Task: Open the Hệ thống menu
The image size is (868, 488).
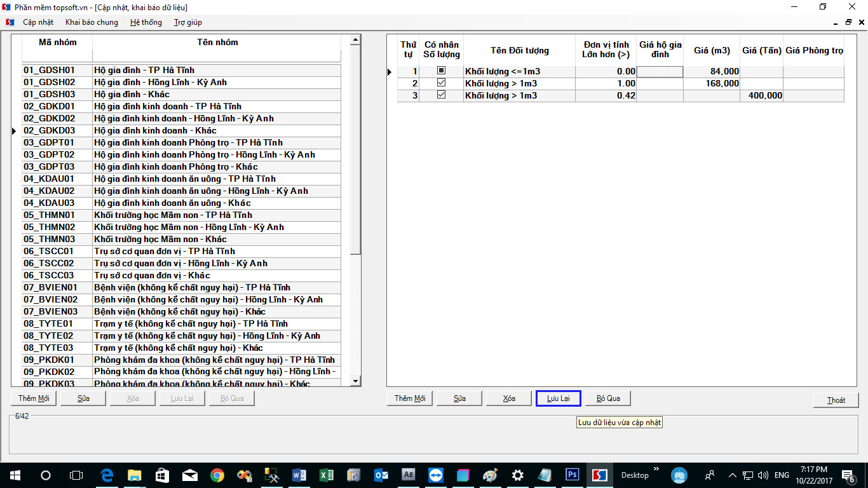Action: pos(146,22)
